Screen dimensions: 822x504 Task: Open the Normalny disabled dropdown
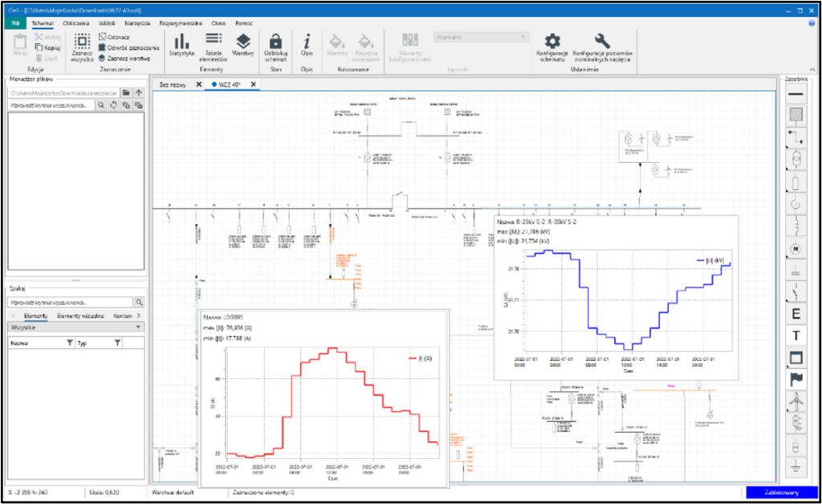(482, 37)
